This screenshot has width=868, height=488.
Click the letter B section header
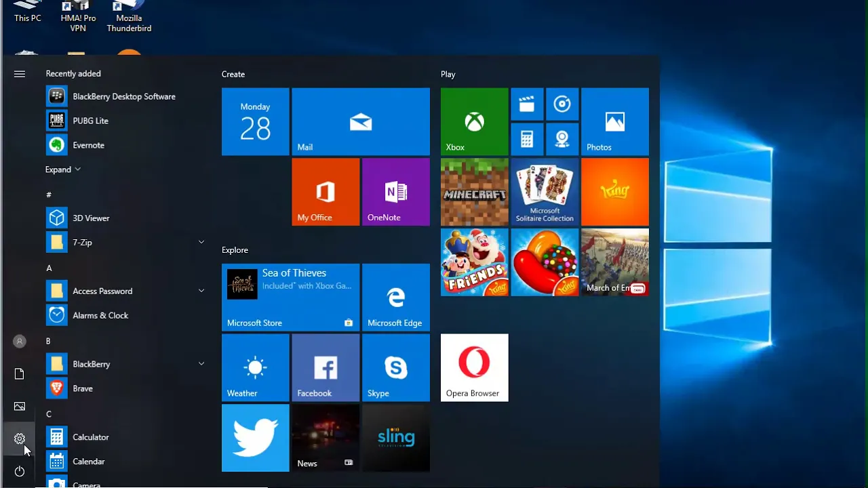[48, 341]
